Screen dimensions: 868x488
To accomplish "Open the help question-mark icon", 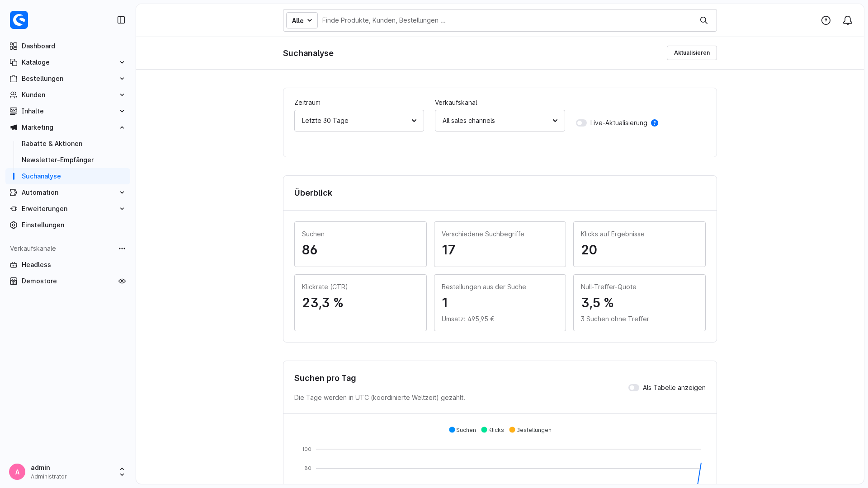I will tap(826, 20).
